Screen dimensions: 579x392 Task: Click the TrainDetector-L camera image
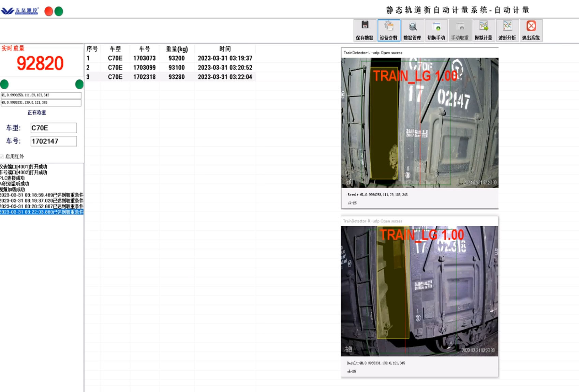419,123
